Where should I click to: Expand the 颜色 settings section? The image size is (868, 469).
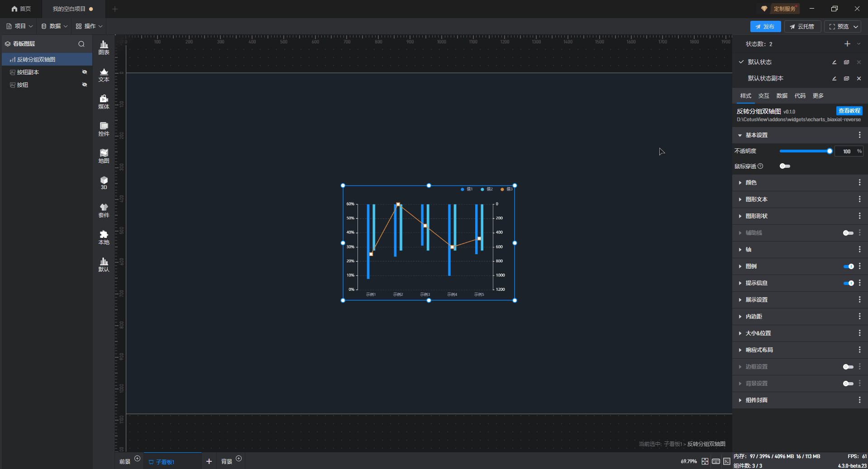tap(751, 183)
